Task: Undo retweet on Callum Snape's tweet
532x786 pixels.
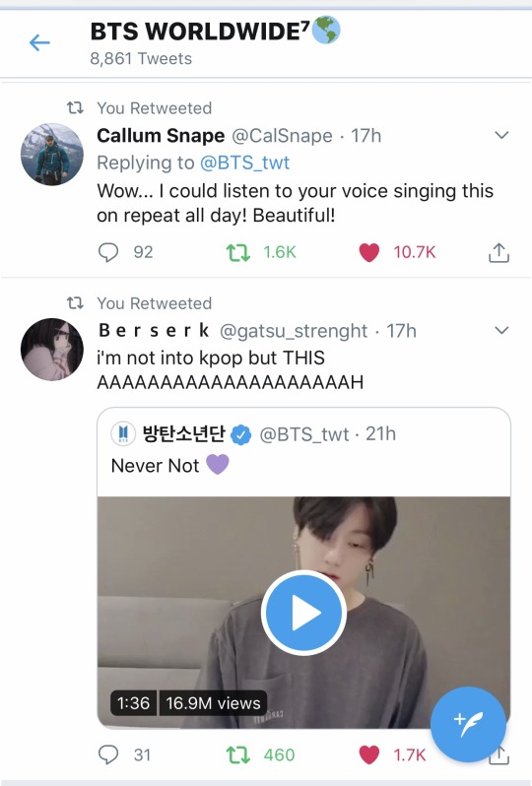Action: click(x=238, y=252)
